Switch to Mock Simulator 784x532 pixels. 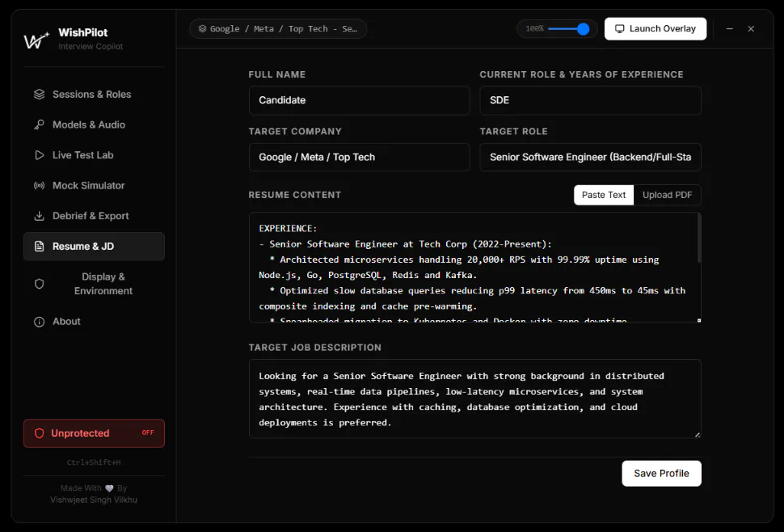tap(94, 185)
